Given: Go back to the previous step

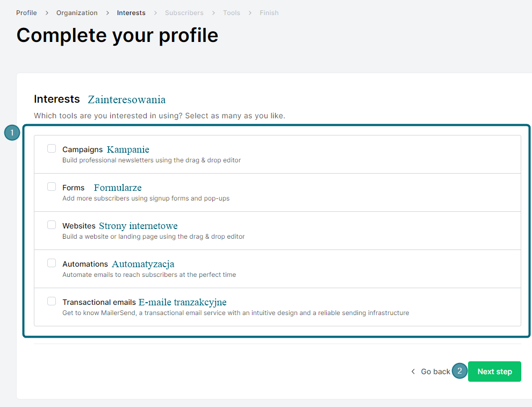Looking at the screenshot, I should coord(435,372).
